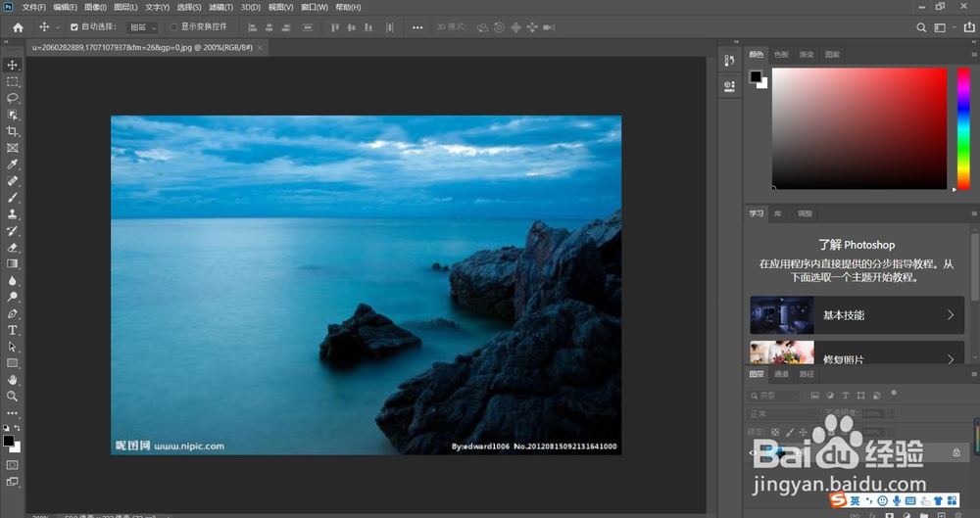This screenshot has width=980, height=518.
Task: Open the Move tool preset picker arrow
Action: click(x=58, y=27)
